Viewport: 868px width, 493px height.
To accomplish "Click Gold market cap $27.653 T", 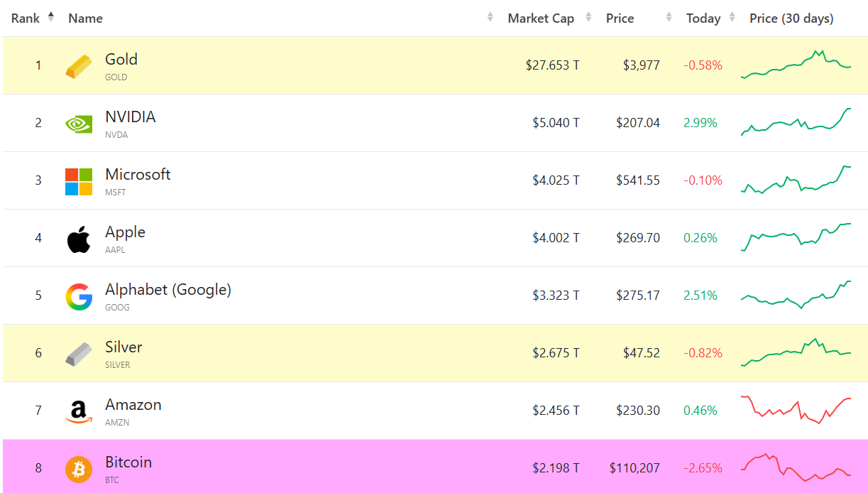I will (x=552, y=65).
